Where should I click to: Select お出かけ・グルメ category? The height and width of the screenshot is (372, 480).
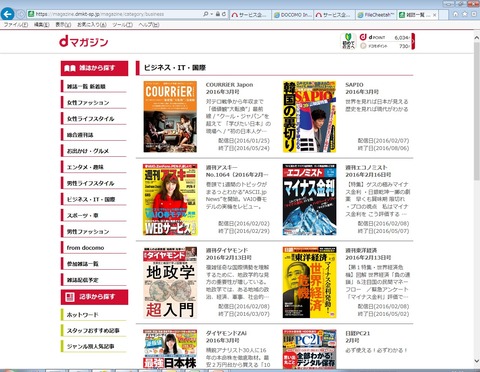click(94, 151)
